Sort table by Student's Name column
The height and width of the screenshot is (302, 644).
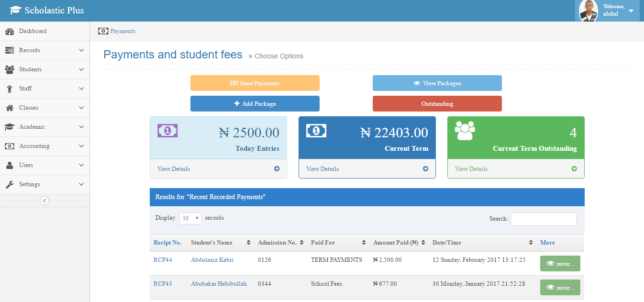pos(248,243)
